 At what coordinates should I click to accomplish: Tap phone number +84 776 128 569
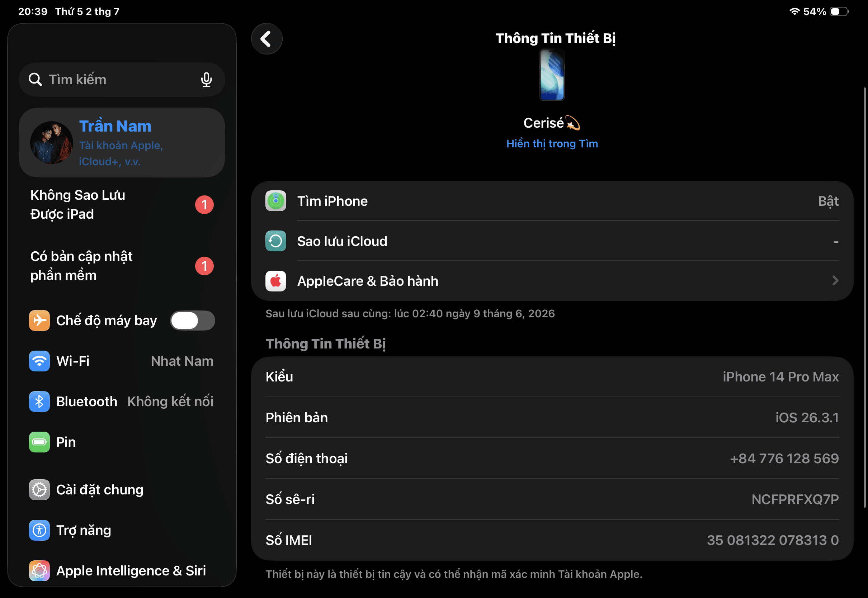(784, 458)
